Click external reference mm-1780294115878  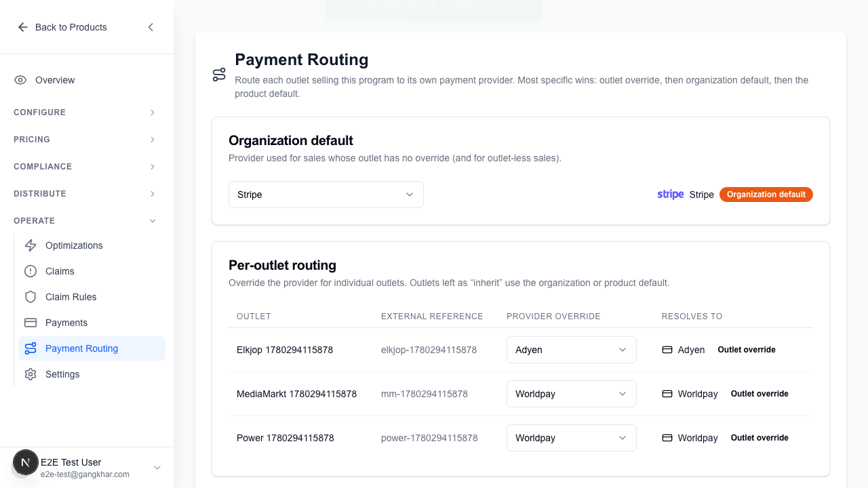click(x=425, y=394)
